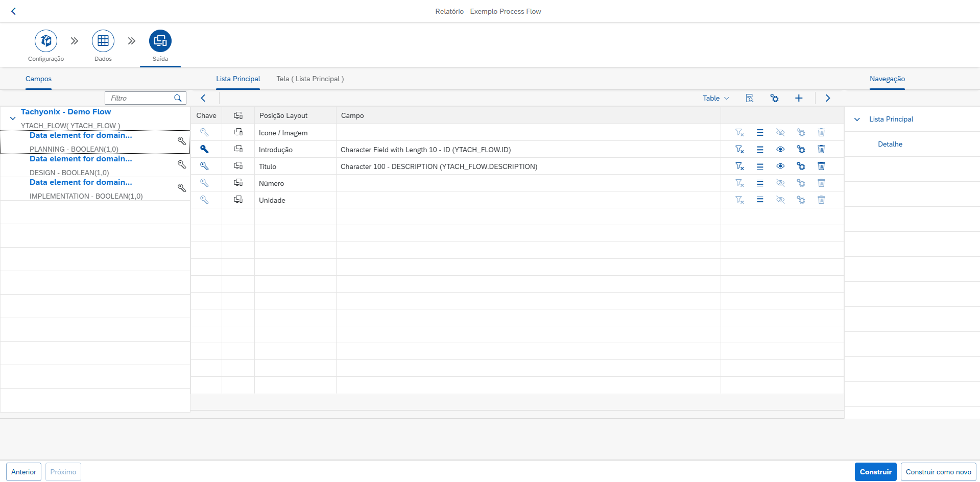Open the preview icon next to Table

750,98
